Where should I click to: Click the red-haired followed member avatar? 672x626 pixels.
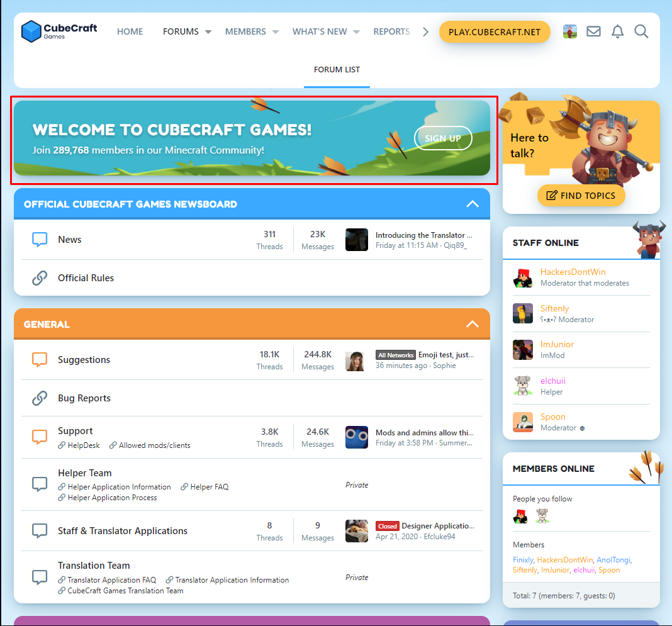[520, 517]
